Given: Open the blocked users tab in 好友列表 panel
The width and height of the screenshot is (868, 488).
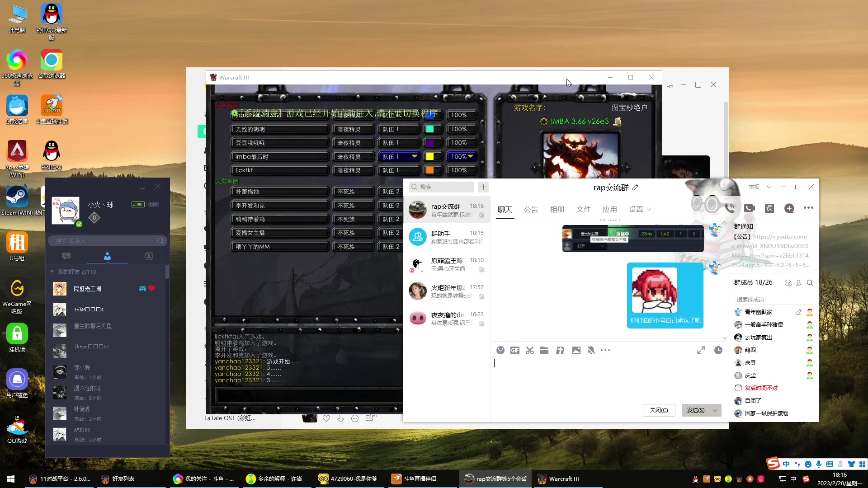Looking at the screenshot, I should 149,256.
